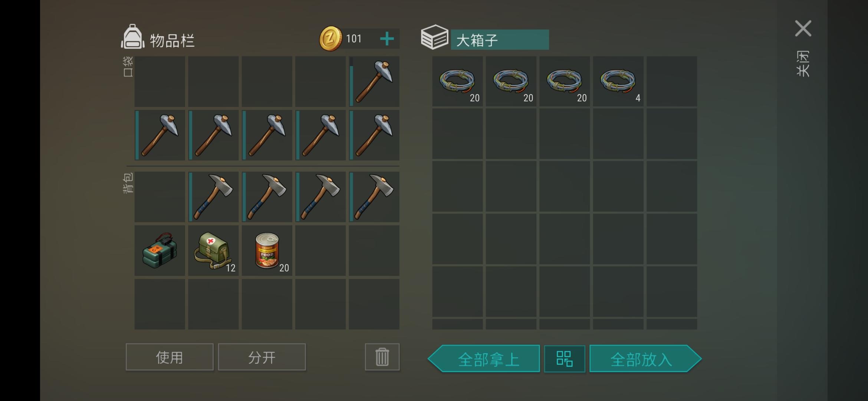Viewport: 868px width, 401px height.
Task: Select the first aid kit stack
Action: 213,251
